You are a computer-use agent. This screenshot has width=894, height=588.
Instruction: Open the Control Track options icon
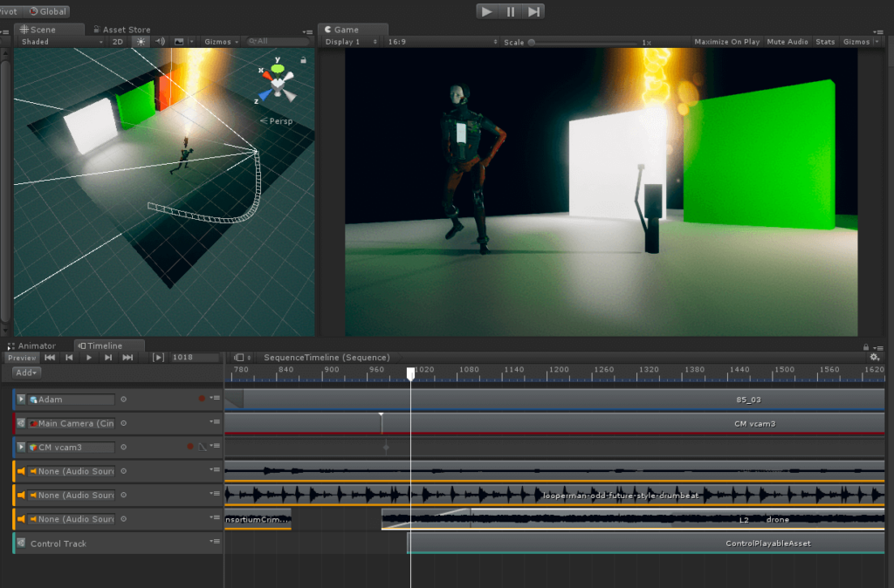click(x=215, y=541)
